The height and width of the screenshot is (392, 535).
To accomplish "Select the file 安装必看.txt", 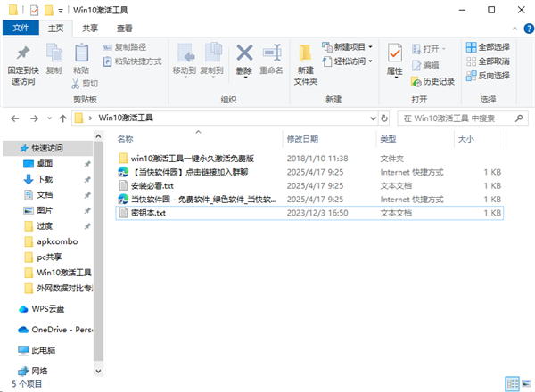I will [309, 186].
